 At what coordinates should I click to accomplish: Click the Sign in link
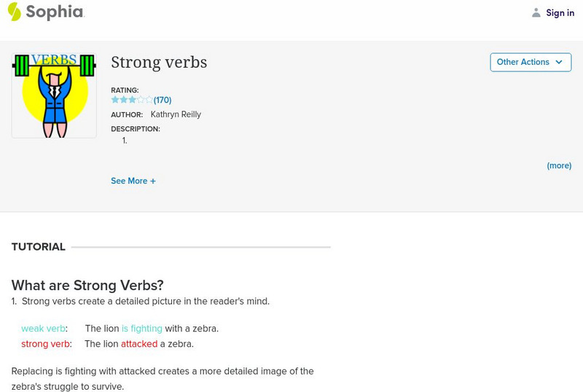click(560, 12)
